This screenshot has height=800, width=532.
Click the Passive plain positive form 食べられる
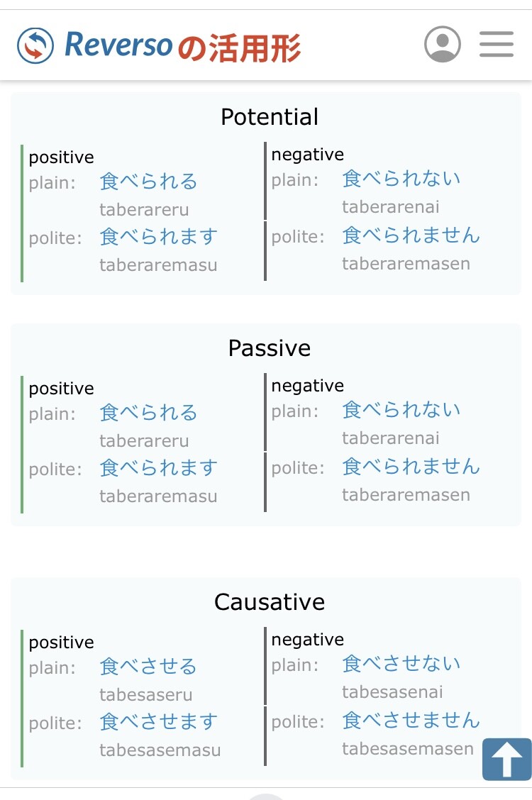tap(148, 413)
